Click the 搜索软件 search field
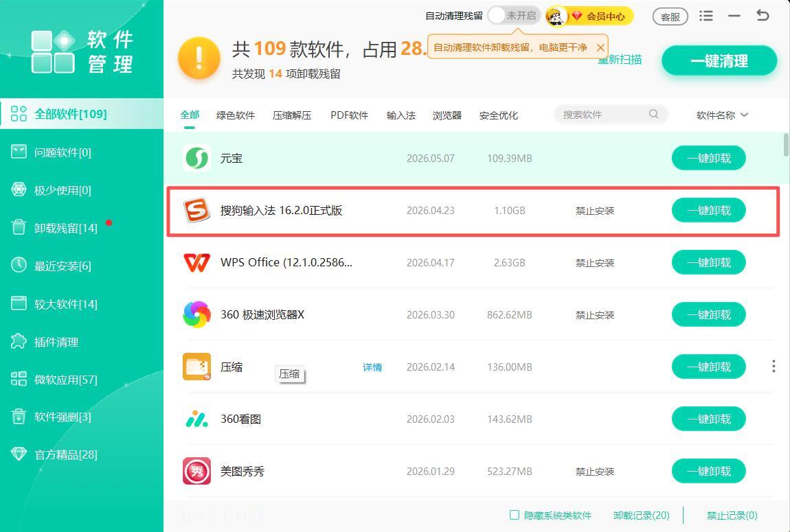This screenshot has width=790, height=532. pos(611,114)
